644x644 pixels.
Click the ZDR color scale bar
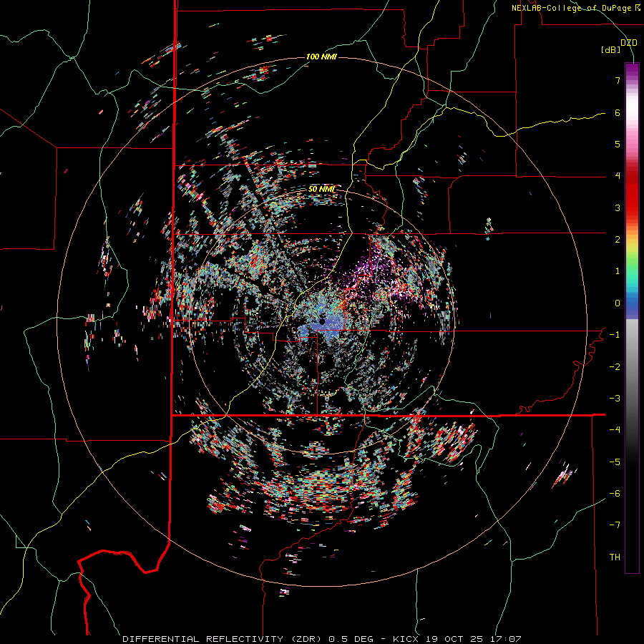632,318
